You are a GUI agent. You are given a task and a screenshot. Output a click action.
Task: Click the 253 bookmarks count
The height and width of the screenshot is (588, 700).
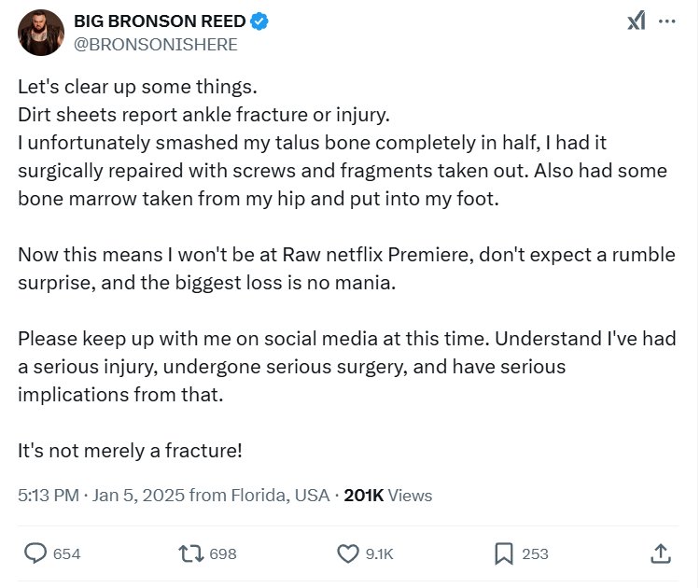point(535,553)
